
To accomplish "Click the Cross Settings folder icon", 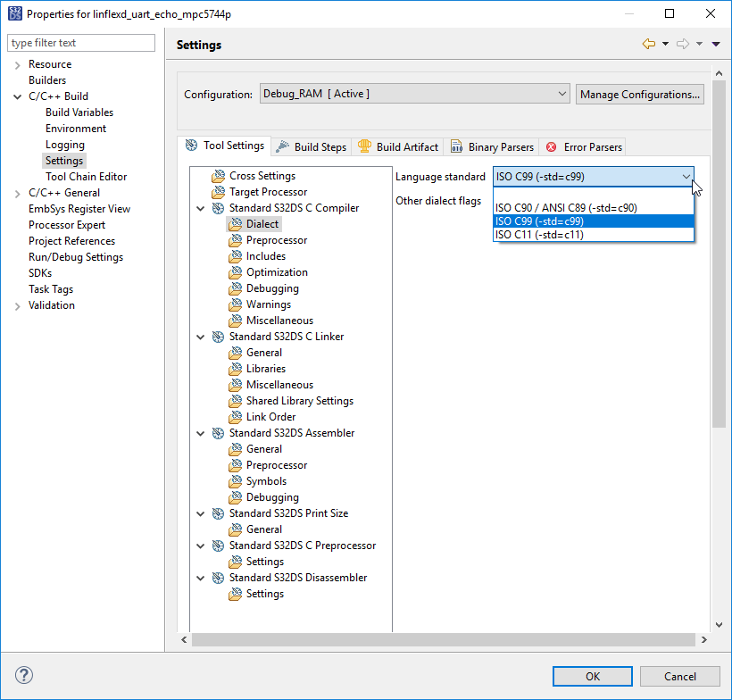I will click(218, 176).
